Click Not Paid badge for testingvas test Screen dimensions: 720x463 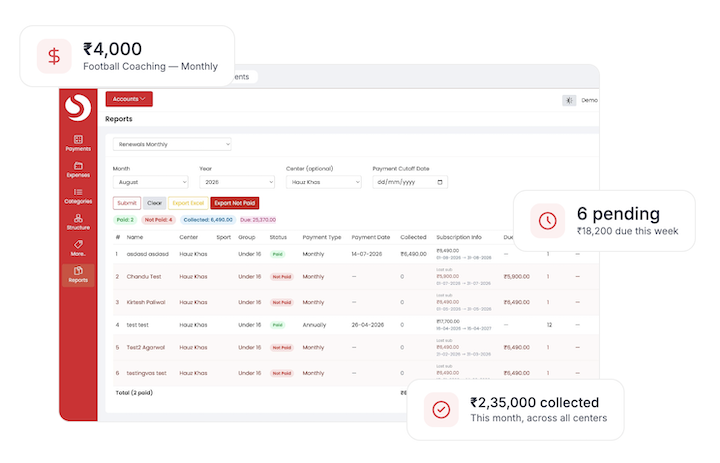[x=282, y=373]
